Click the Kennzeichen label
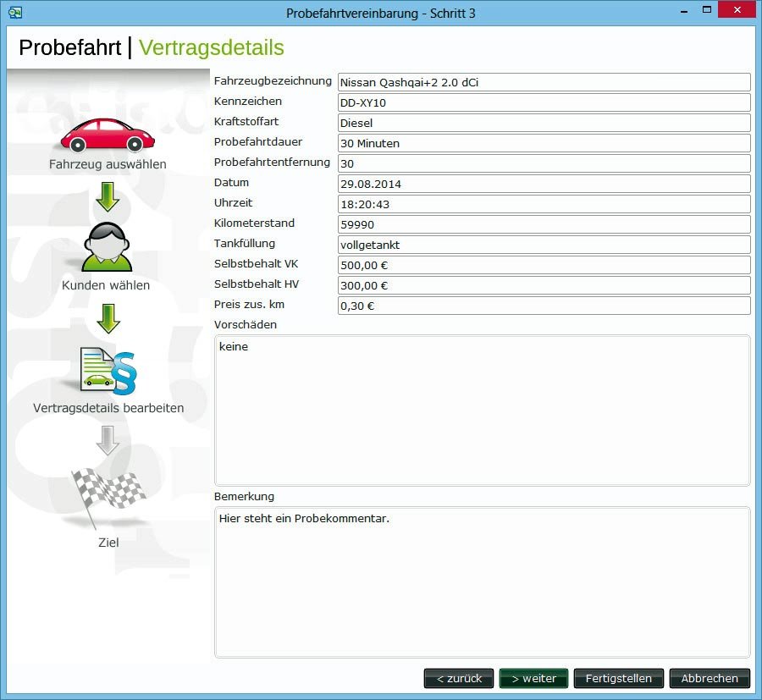This screenshot has height=700, width=762. coord(248,101)
